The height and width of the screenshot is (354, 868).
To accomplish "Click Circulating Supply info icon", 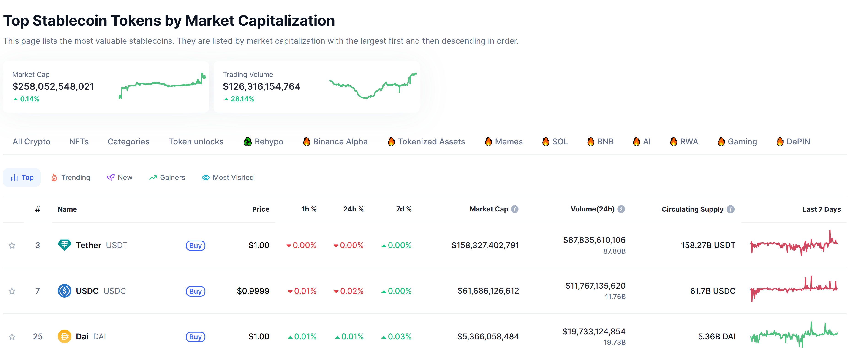I will click(x=730, y=209).
